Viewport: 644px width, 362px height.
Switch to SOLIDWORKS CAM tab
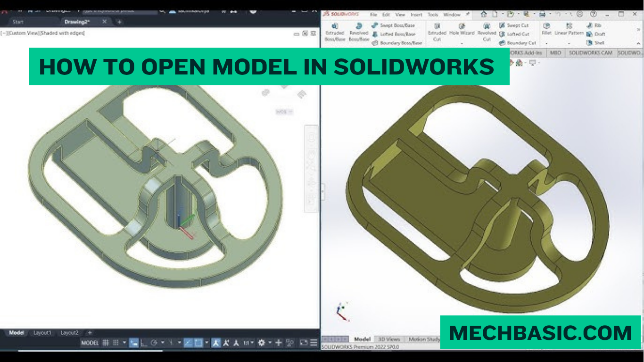point(590,53)
